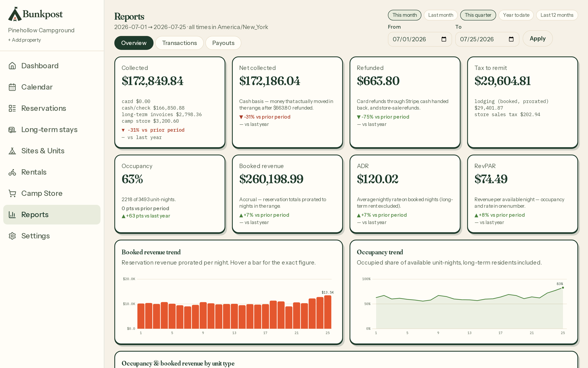Click the Settings gear icon
Viewport: 588px width, 368px height.
pos(12,236)
